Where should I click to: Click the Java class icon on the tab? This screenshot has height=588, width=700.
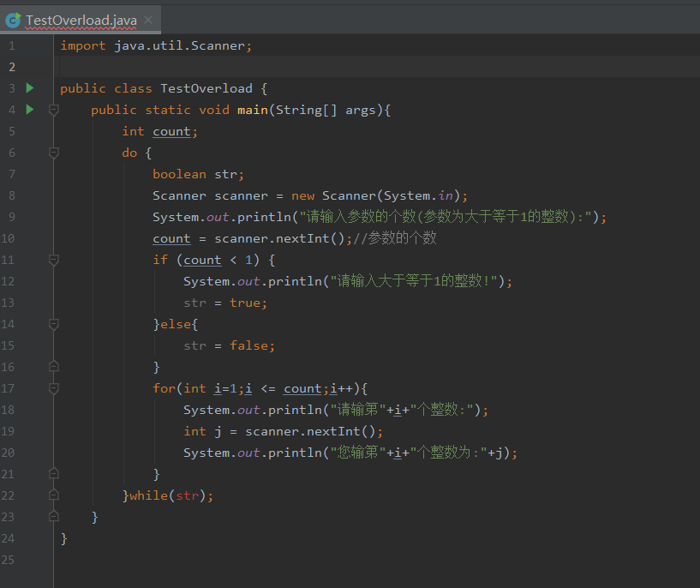pyautogui.click(x=13, y=20)
